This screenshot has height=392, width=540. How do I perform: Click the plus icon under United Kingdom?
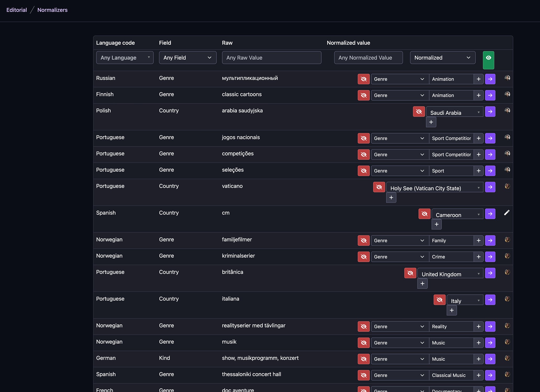coord(422,283)
